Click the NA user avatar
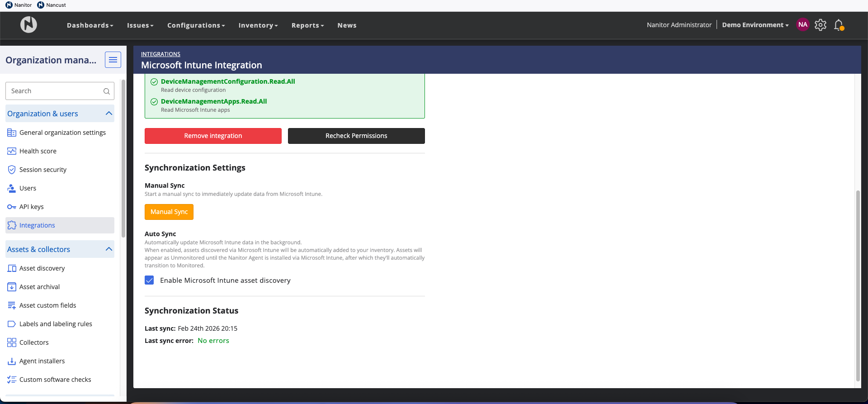Screen dimensions: 868x404 [x=802, y=25]
